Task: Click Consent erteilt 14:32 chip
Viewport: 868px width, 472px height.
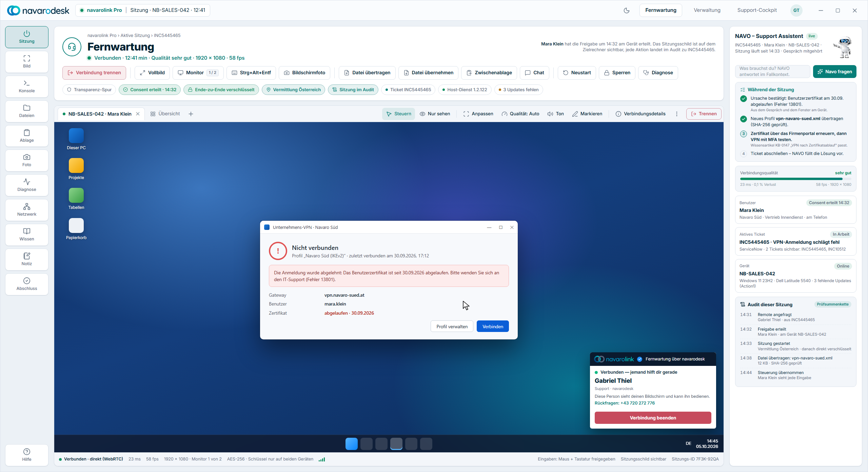Action: [x=150, y=90]
